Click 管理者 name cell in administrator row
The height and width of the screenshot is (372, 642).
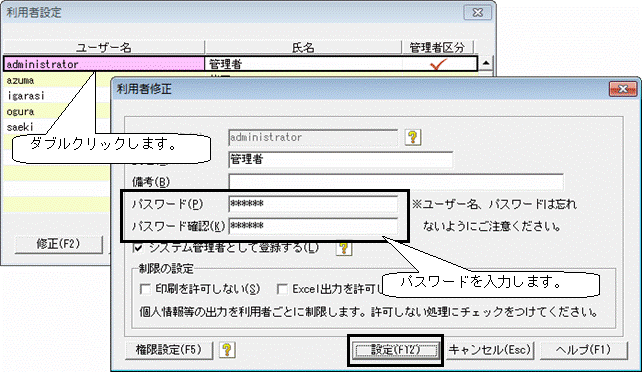pos(303,64)
